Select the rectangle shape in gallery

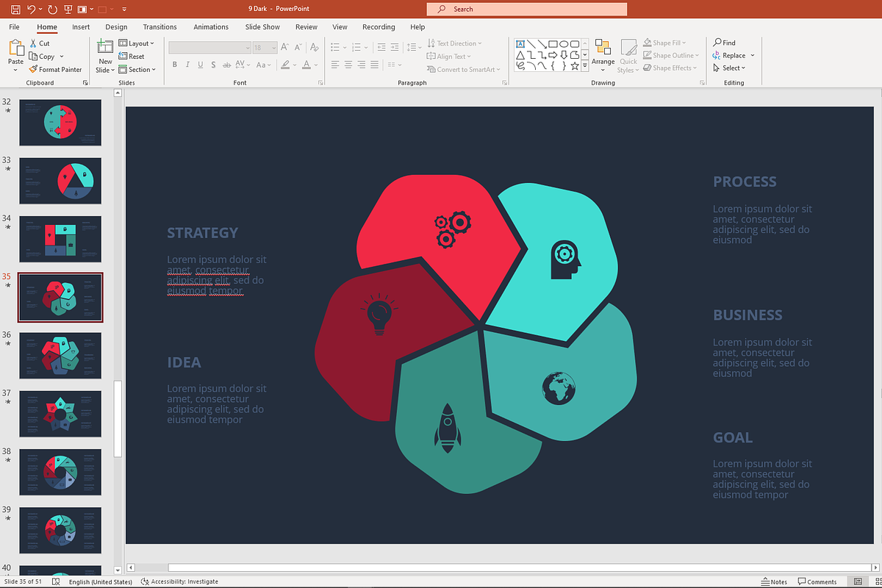pyautogui.click(x=553, y=43)
